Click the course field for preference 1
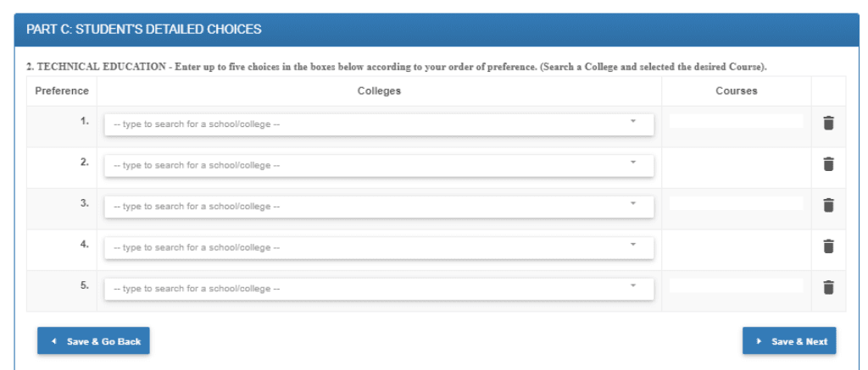Viewport: 868px width, 370px height. 736,121
